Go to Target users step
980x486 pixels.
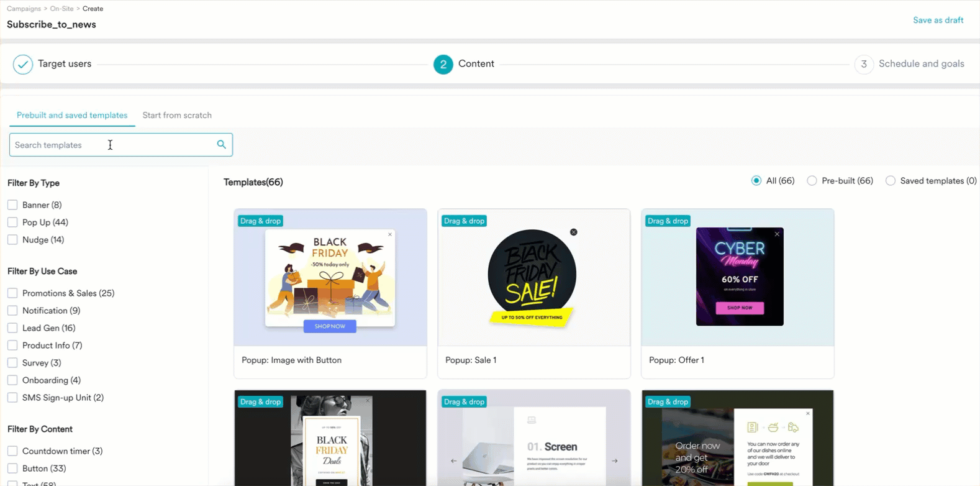65,63
